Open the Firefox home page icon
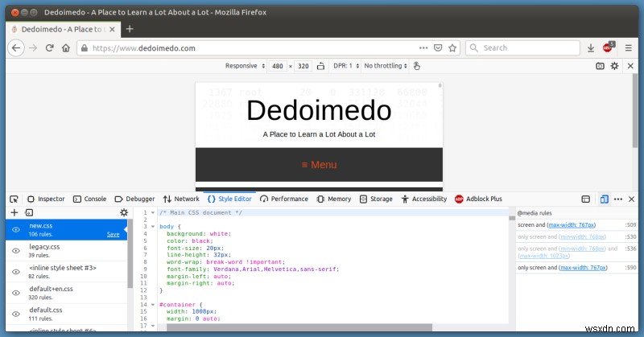Viewport: 644px width, 337px height. (x=66, y=48)
